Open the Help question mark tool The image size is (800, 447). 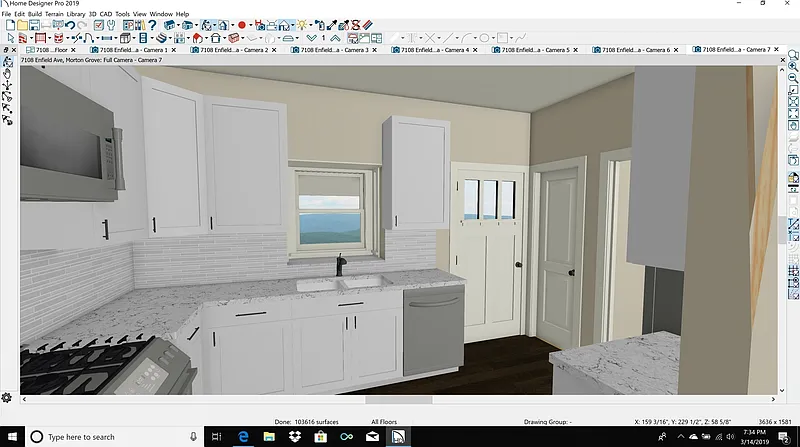coord(152,25)
